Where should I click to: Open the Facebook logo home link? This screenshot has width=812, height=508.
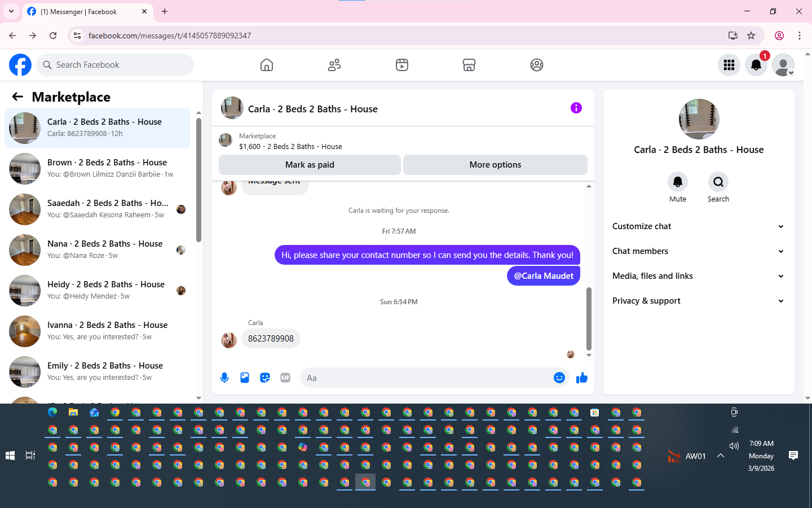pyautogui.click(x=20, y=65)
